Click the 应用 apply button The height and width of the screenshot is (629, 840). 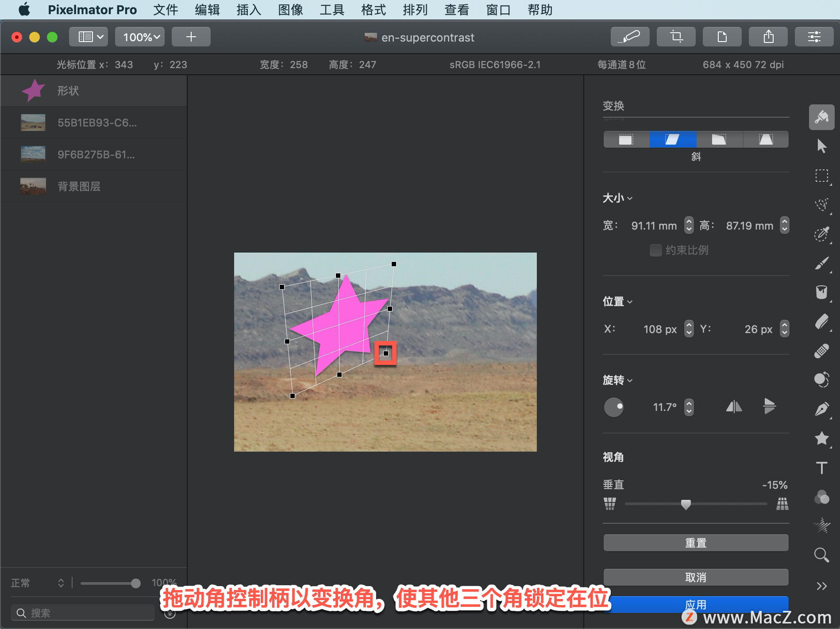[x=696, y=605]
